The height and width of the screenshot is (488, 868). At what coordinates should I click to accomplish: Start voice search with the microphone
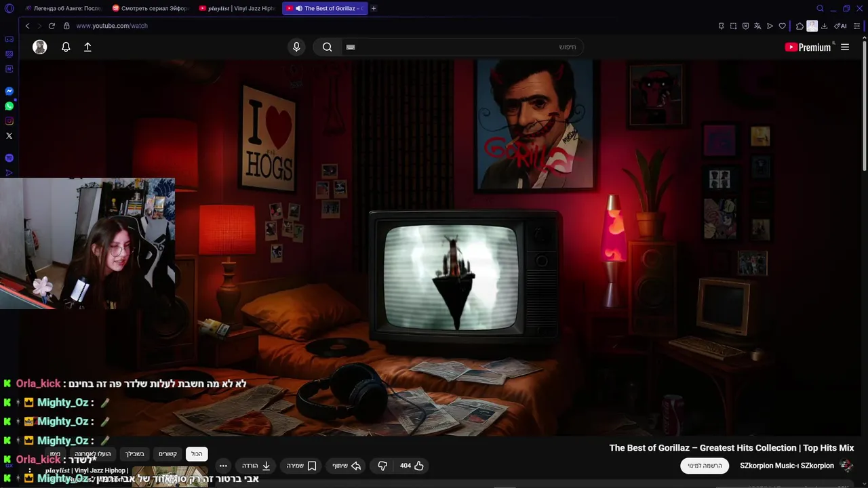coord(296,47)
